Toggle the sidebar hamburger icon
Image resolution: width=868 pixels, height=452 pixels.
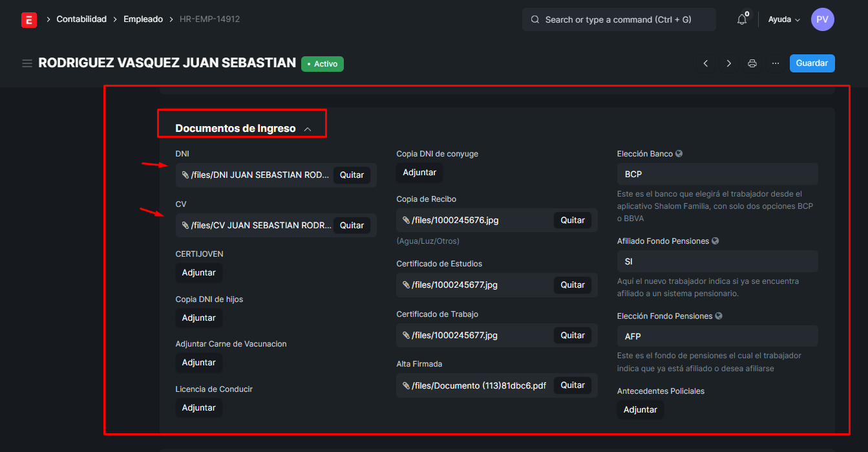click(27, 63)
